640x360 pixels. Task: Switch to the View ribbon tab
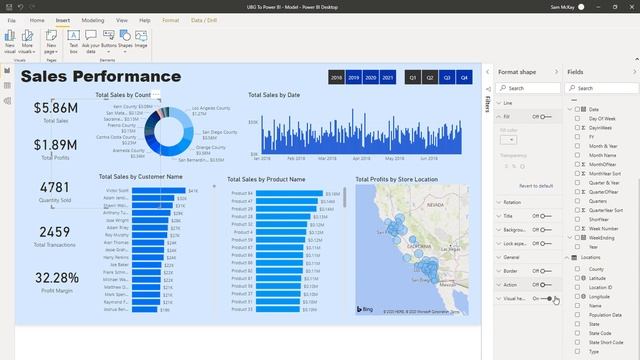tap(122, 20)
